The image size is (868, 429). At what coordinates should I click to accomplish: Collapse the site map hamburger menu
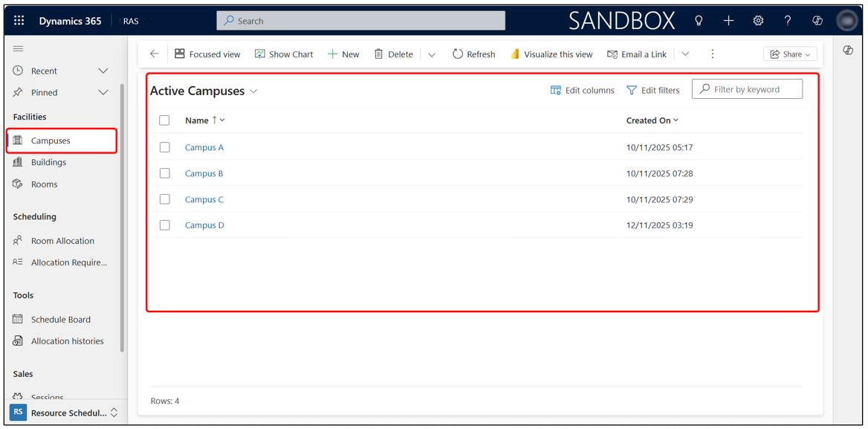click(x=19, y=48)
